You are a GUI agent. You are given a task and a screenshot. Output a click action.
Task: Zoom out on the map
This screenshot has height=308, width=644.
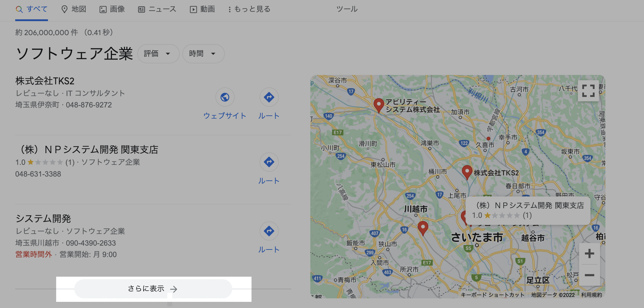589,275
